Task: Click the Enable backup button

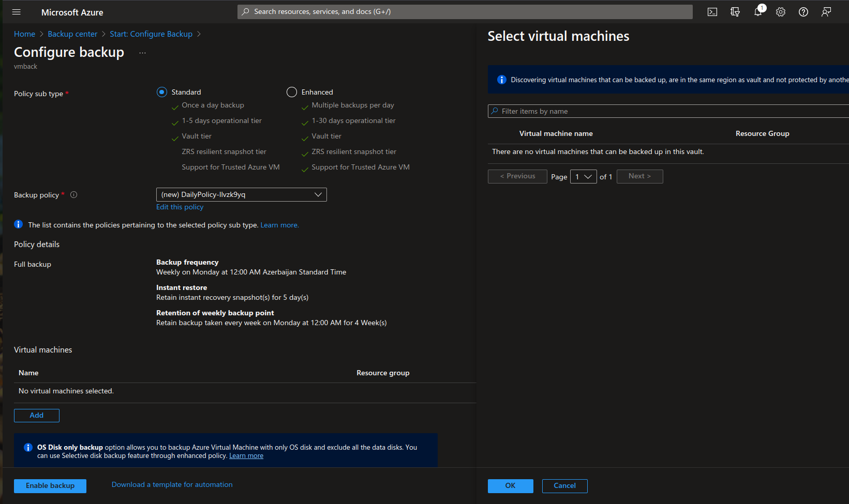Action: (x=50, y=486)
